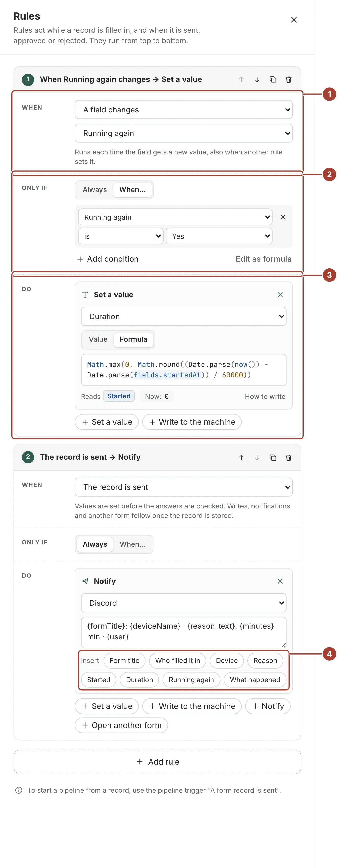Screen dimensions: 344x868
Task: Select When... in rule 2 ONLY IF
Action: 133,544
